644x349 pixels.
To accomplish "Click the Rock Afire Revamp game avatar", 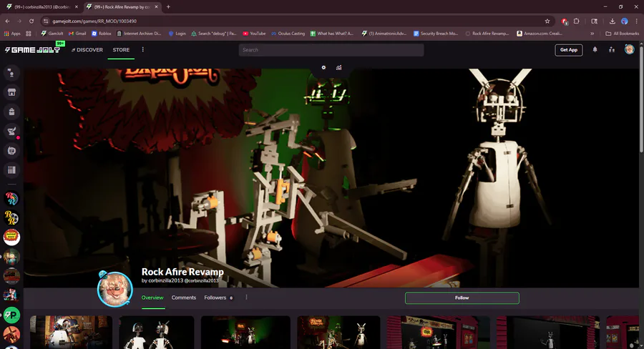I will (115, 289).
